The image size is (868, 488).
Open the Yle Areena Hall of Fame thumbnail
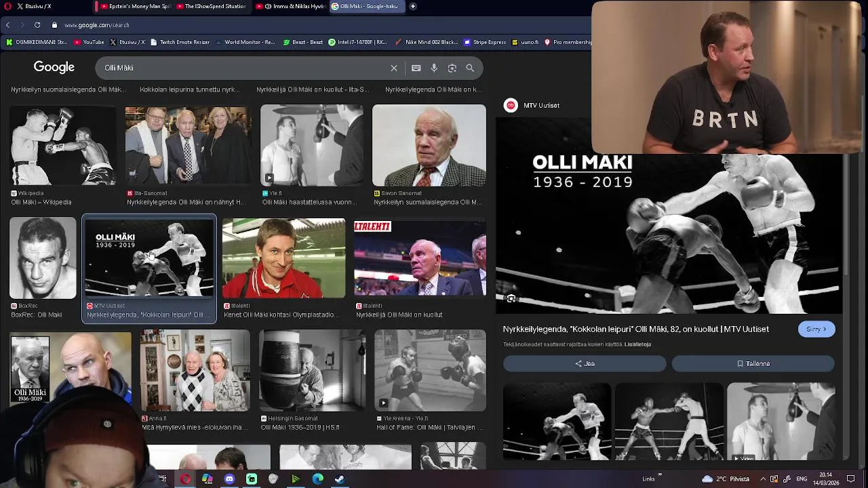[430, 371]
